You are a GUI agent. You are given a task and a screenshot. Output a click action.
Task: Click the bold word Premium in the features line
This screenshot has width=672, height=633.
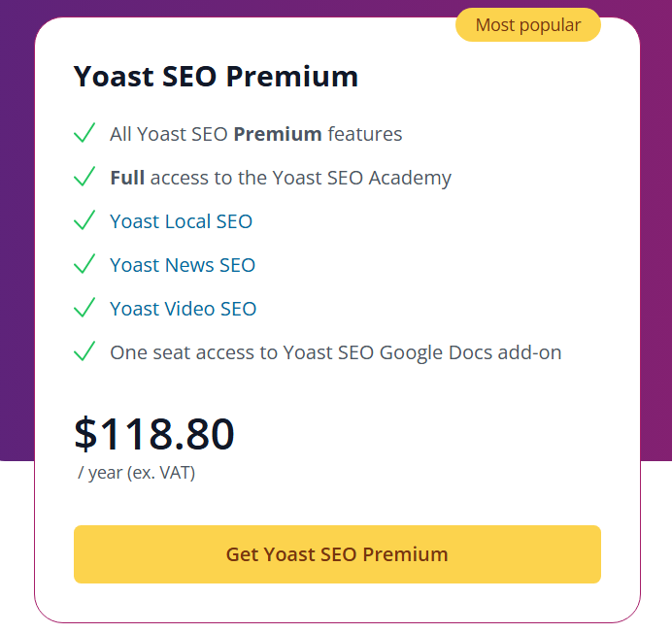tap(278, 134)
